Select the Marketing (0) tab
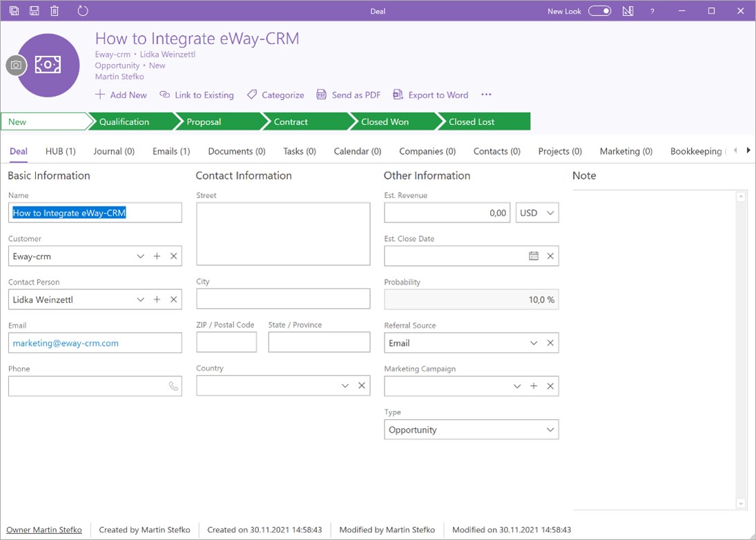756x540 pixels. pyautogui.click(x=626, y=151)
